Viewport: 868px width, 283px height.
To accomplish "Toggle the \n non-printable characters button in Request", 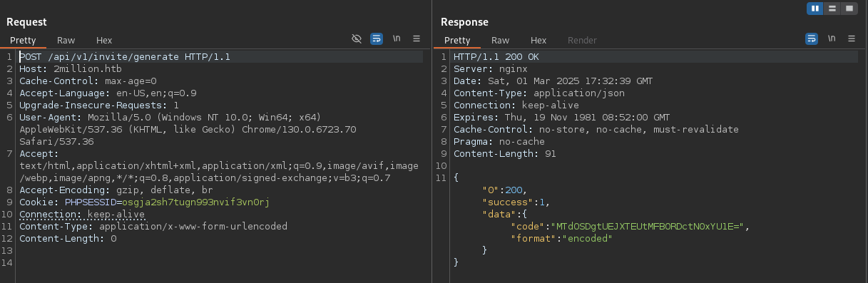I will click(397, 39).
